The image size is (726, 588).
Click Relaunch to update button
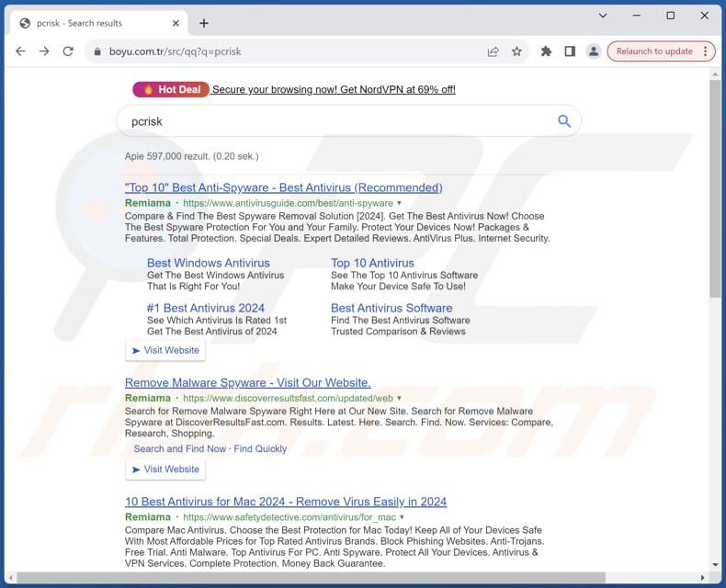(x=653, y=51)
